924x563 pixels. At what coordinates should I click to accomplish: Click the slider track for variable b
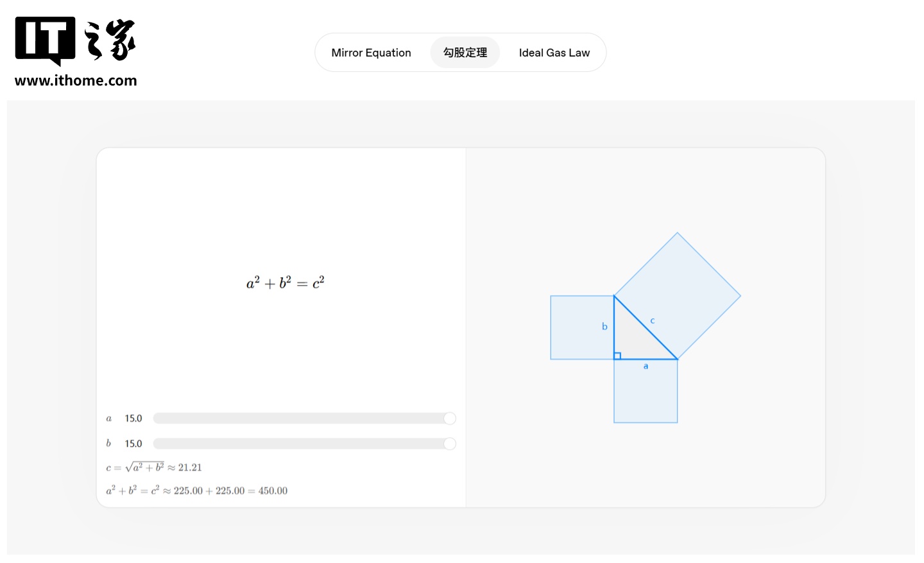[298, 444]
